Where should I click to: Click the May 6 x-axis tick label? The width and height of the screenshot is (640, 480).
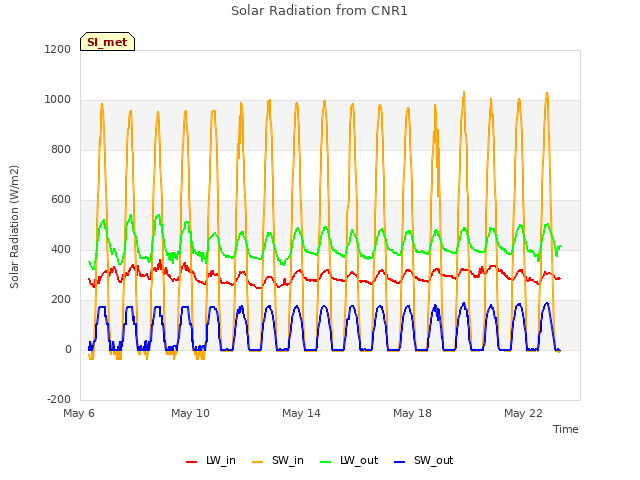(x=79, y=413)
